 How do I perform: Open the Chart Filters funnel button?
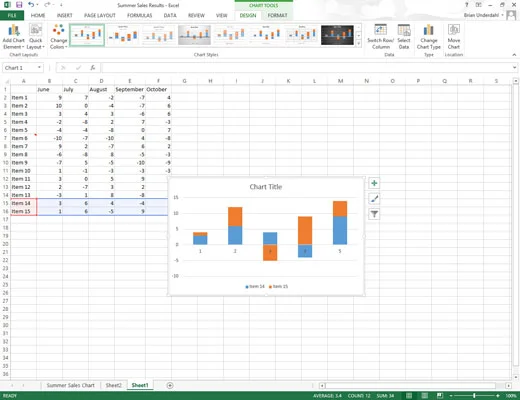pyautogui.click(x=374, y=214)
